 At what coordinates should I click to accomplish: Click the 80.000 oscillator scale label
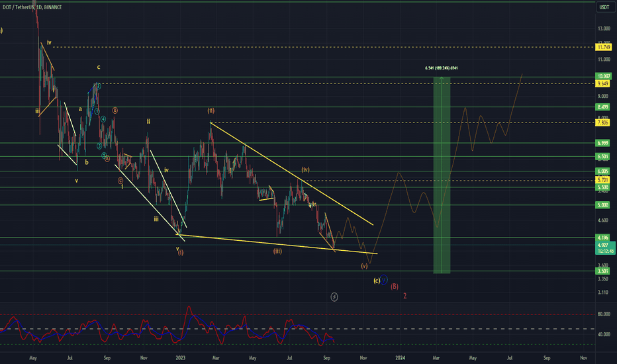tap(604, 314)
